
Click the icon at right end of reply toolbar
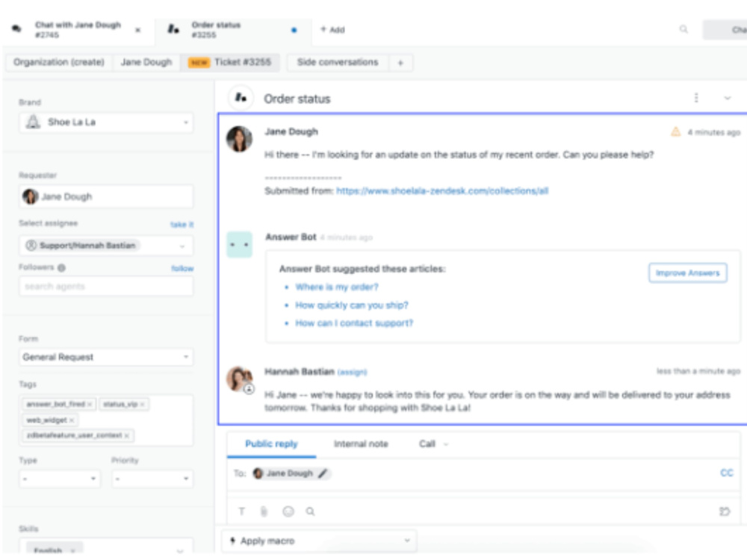(x=724, y=511)
